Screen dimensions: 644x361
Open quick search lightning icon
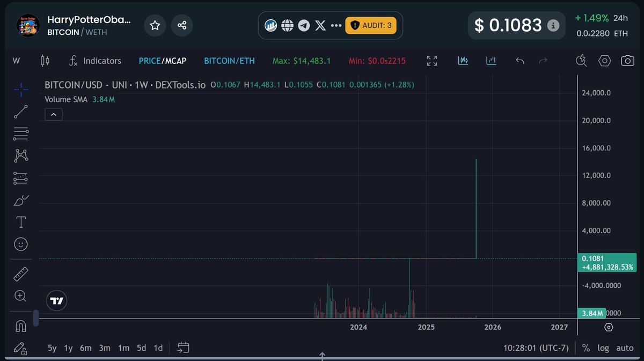581,60
